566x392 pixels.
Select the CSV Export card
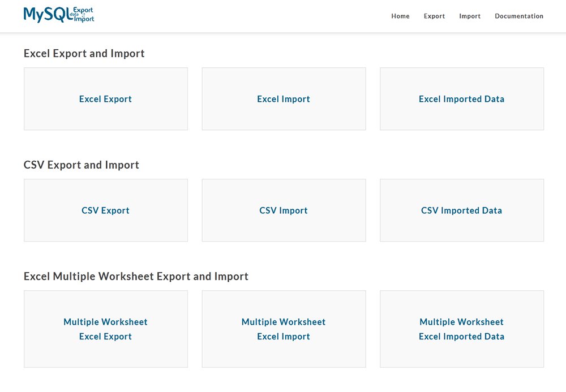click(x=106, y=210)
